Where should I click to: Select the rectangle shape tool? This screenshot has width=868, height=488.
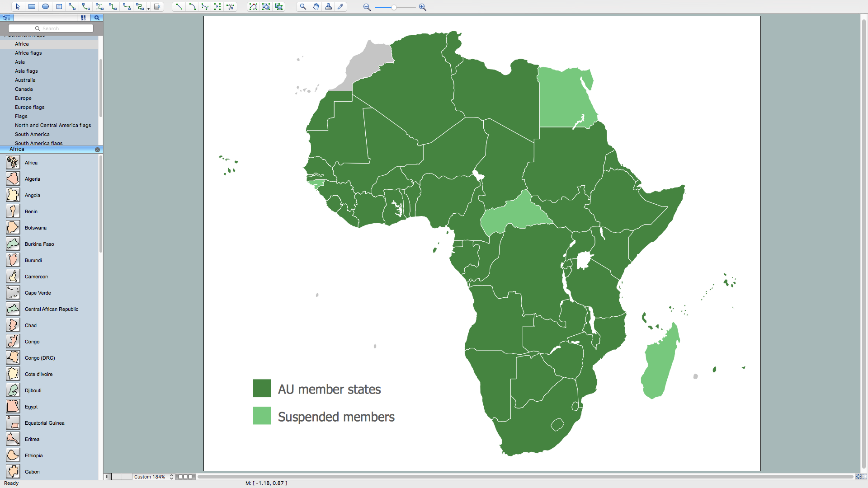coord(32,7)
